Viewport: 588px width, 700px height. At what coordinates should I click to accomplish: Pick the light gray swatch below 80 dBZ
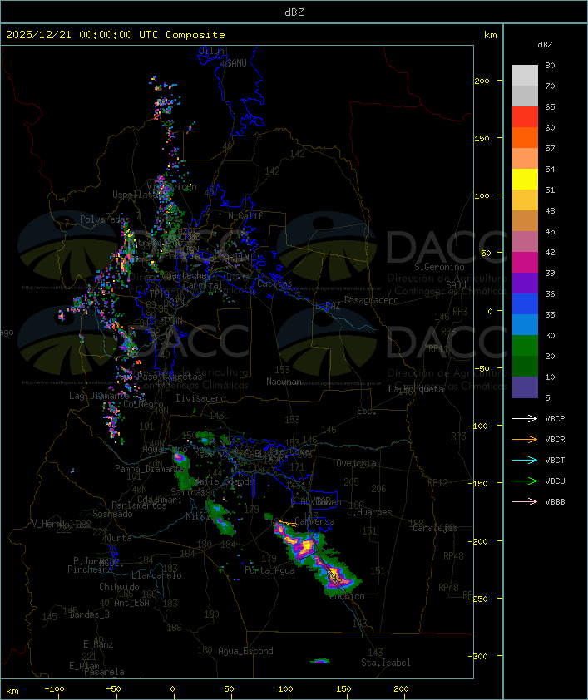(525, 75)
